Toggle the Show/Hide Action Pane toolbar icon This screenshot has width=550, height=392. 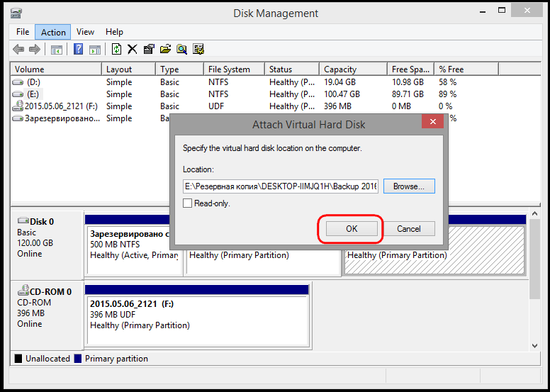(95, 49)
